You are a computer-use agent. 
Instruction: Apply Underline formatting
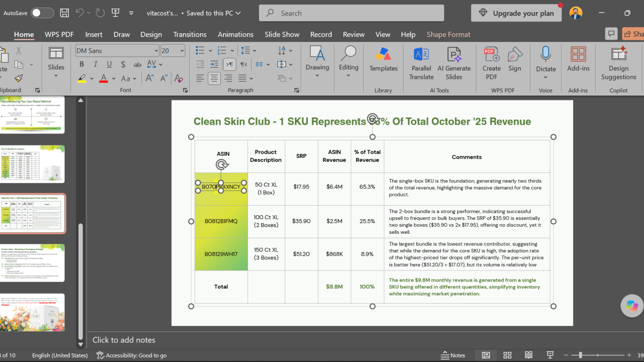coord(110,64)
